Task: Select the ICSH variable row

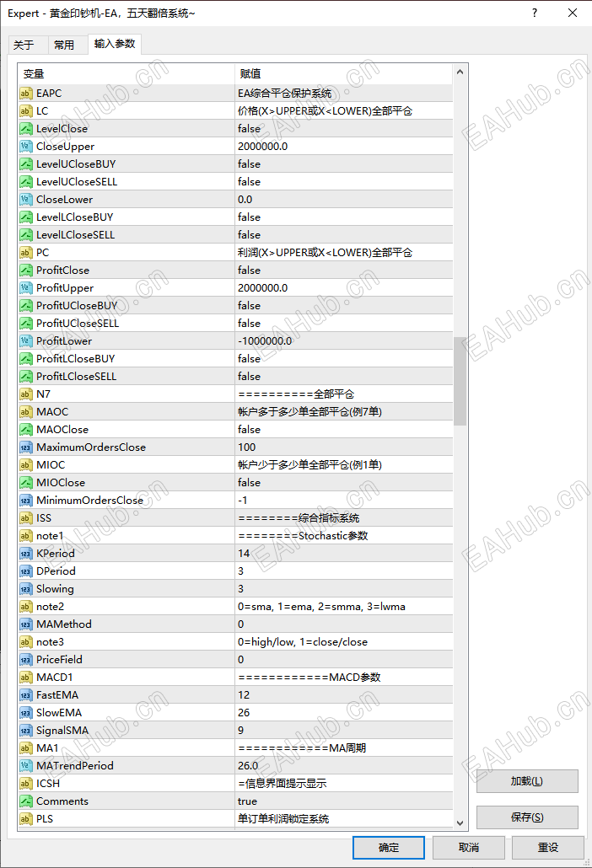Action: [235, 784]
